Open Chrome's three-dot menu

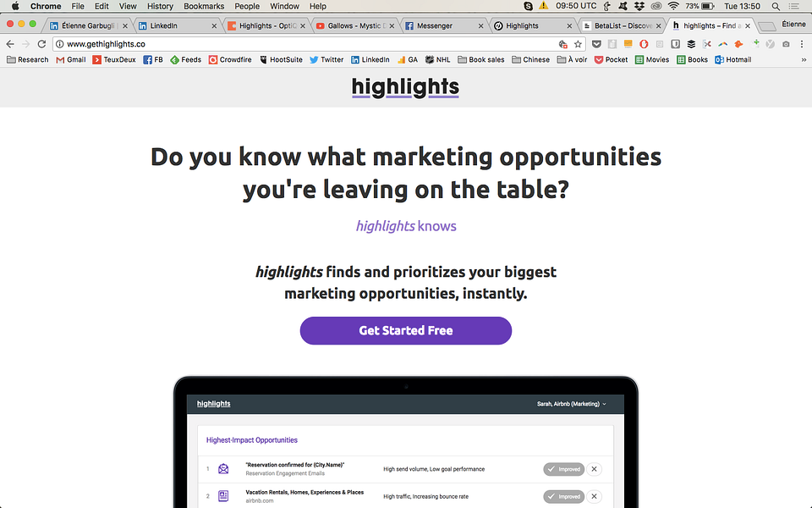[802, 44]
